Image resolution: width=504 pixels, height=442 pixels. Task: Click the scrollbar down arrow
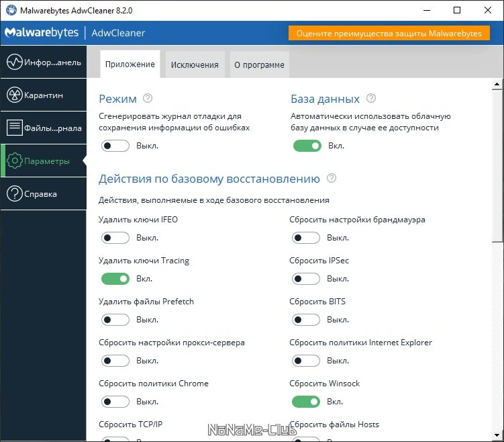coord(497,435)
